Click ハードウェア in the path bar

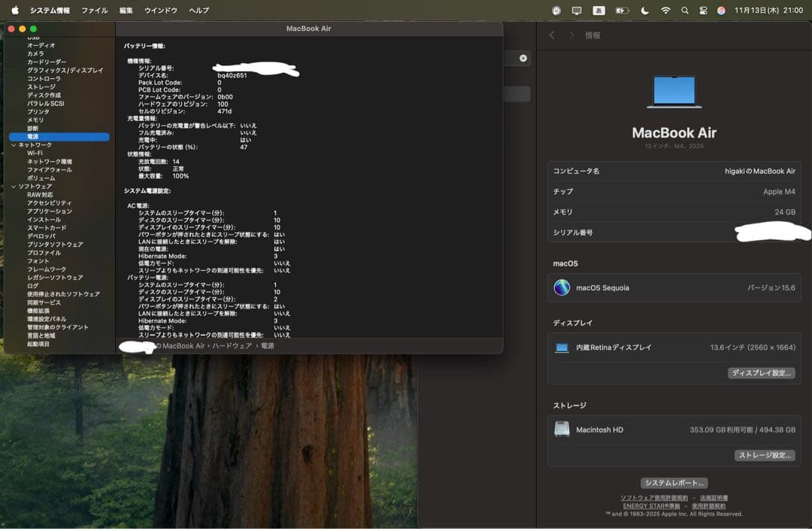(232, 346)
